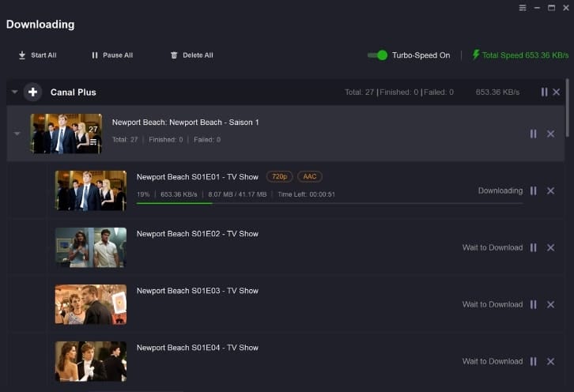
Task: Collapse the Canal Plus section arrow
Action: click(x=15, y=92)
